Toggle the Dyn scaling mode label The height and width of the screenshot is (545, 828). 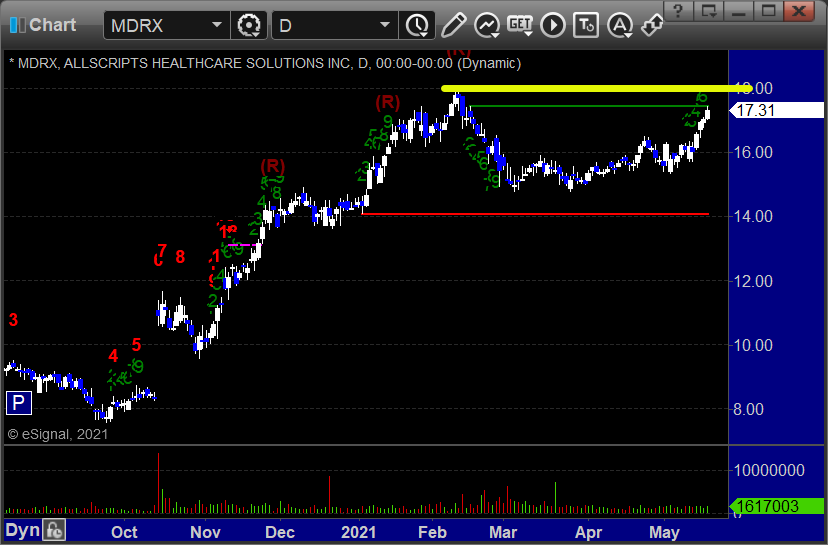point(22,531)
